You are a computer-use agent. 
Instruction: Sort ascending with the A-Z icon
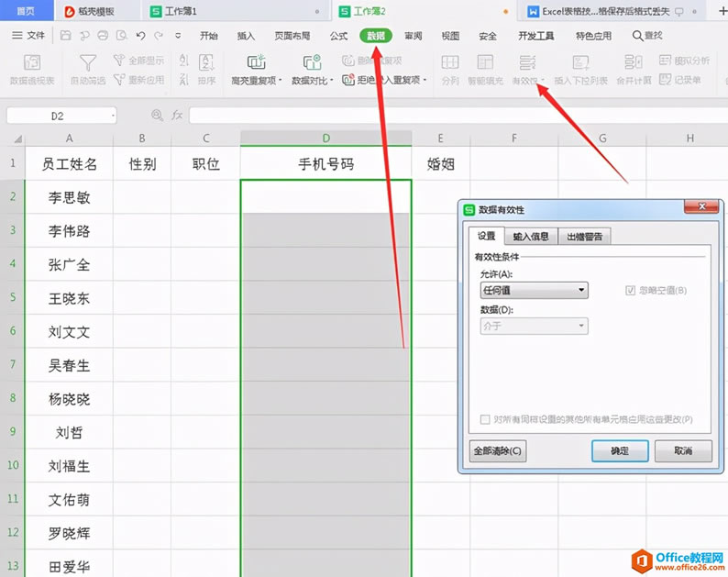pos(184,60)
